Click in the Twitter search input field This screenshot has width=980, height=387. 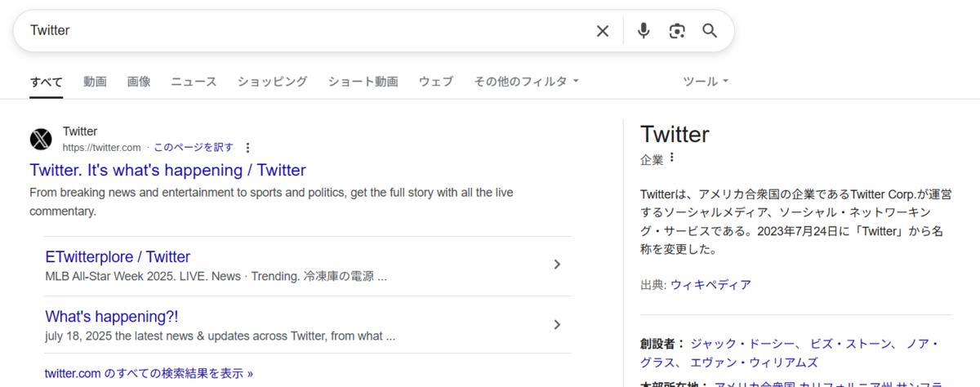306,31
